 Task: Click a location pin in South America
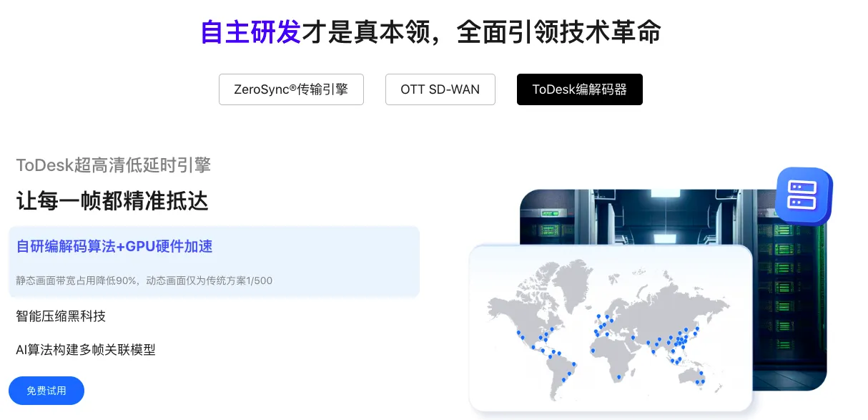coord(572,363)
